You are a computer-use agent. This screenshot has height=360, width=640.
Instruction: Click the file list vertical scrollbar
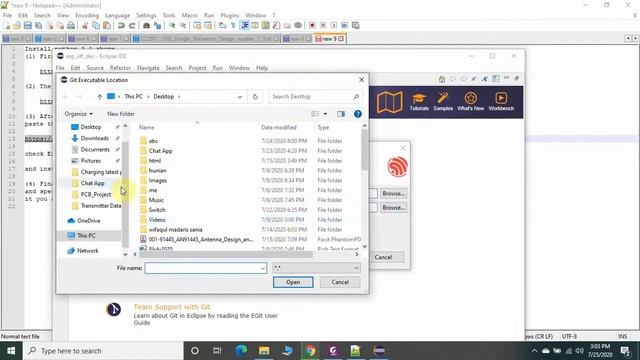click(x=364, y=150)
